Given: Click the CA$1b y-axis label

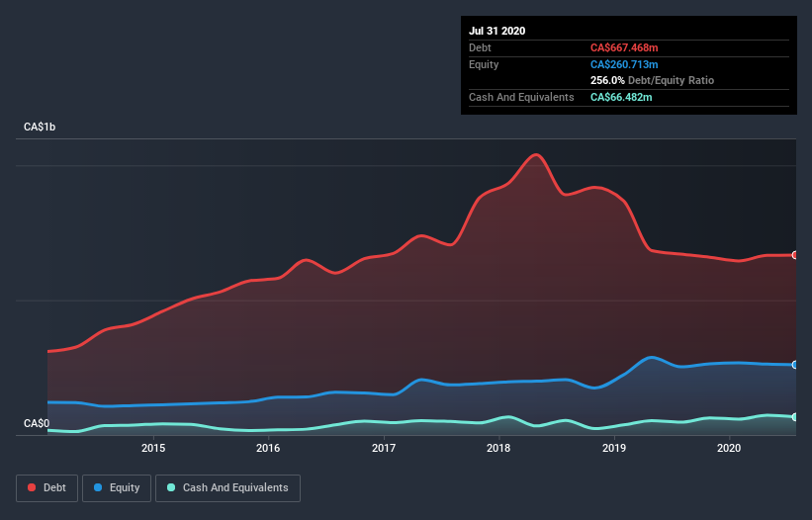Looking at the screenshot, I should pyautogui.click(x=40, y=127).
